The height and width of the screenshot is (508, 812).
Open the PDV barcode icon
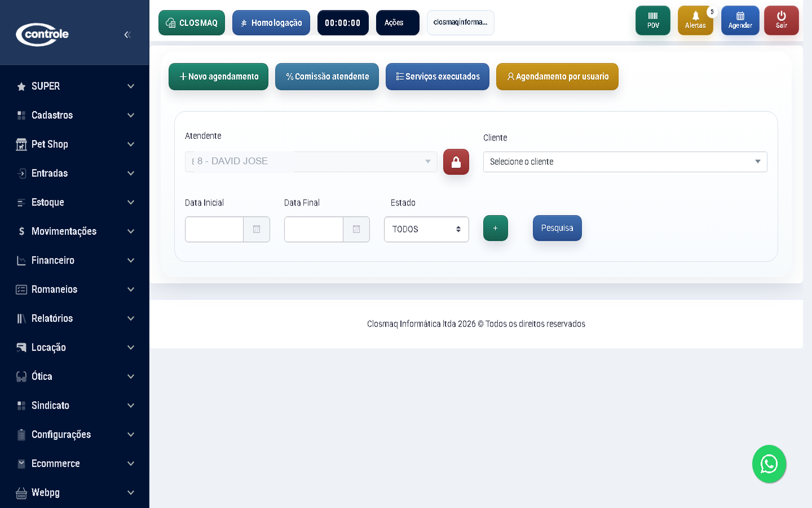pyautogui.click(x=652, y=20)
